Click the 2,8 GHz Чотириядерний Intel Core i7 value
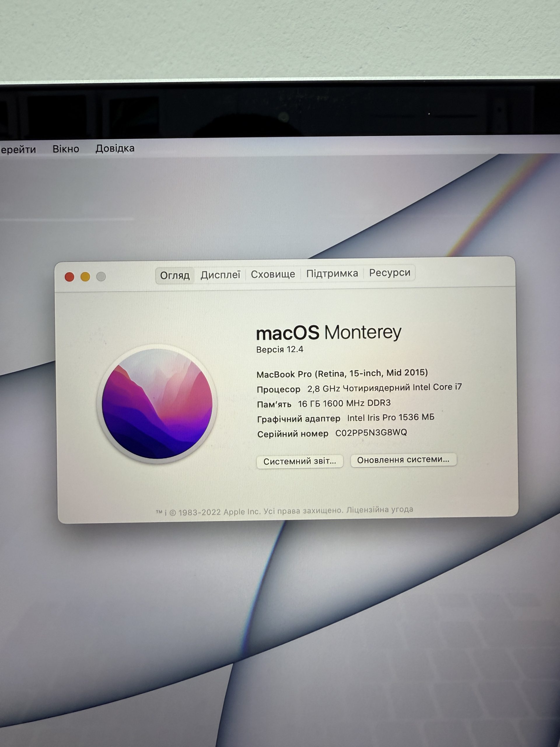Image resolution: width=560 pixels, height=747 pixels. pyautogui.click(x=384, y=388)
